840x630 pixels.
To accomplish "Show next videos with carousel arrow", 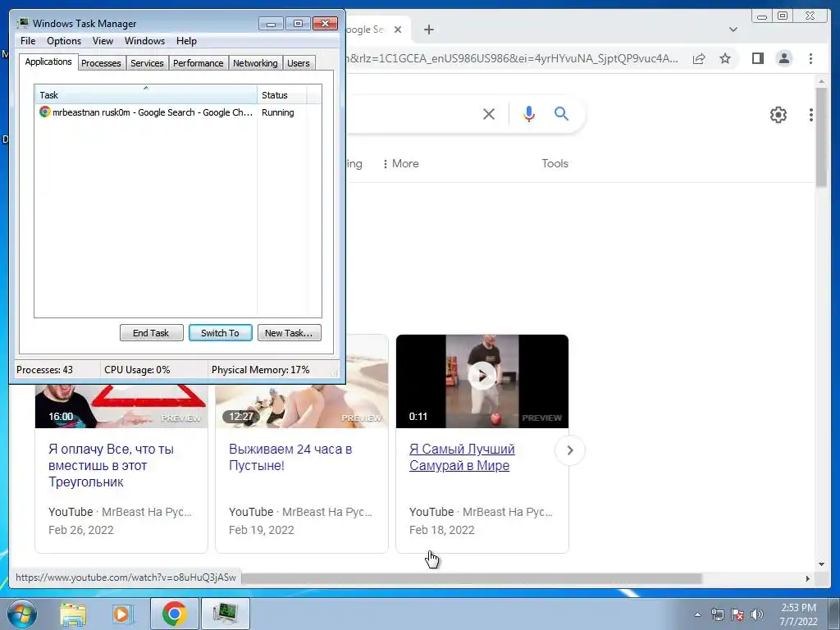I will pyautogui.click(x=570, y=450).
